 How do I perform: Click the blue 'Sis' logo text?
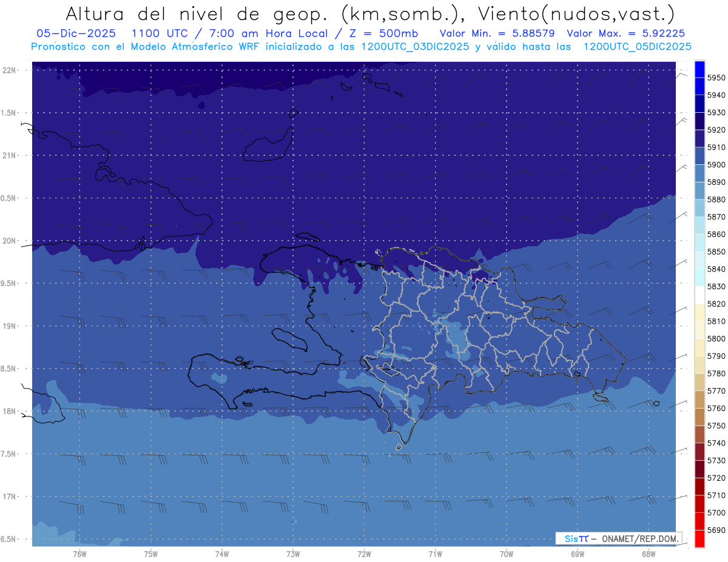(x=570, y=538)
